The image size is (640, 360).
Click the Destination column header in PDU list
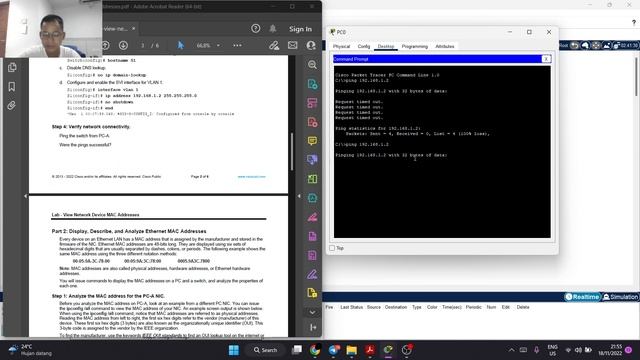[x=396, y=307]
